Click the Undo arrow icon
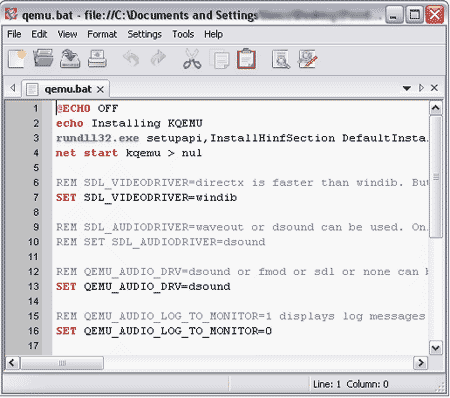The image size is (450, 398). pos(131,58)
